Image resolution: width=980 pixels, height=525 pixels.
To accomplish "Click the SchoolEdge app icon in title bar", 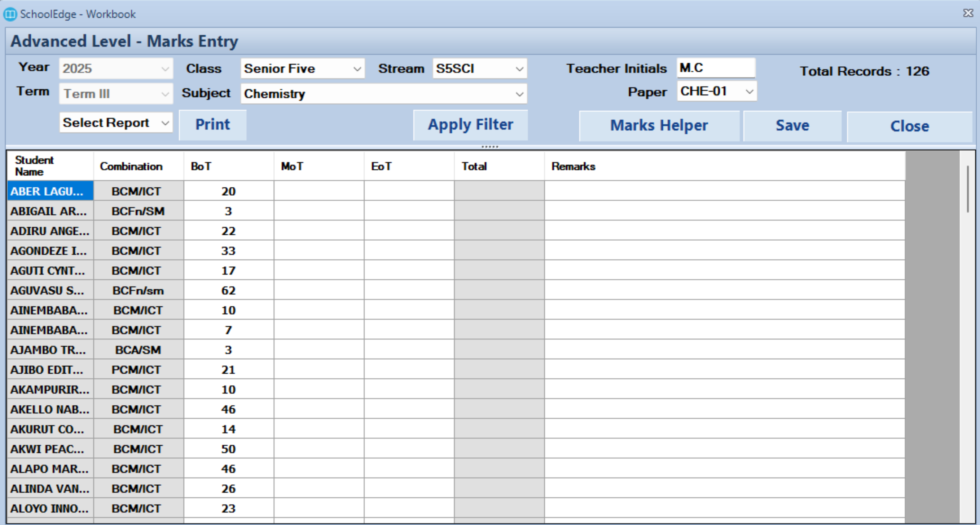I will tap(10, 14).
